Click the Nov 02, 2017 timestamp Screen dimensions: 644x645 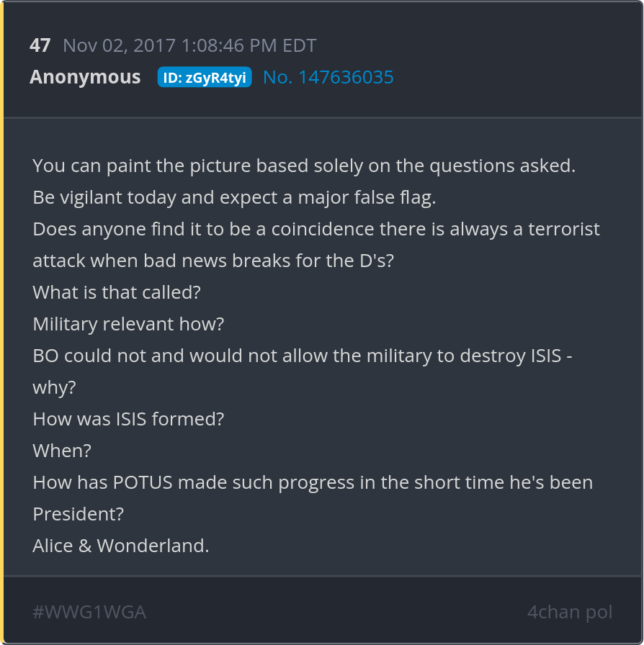(x=189, y=46)
